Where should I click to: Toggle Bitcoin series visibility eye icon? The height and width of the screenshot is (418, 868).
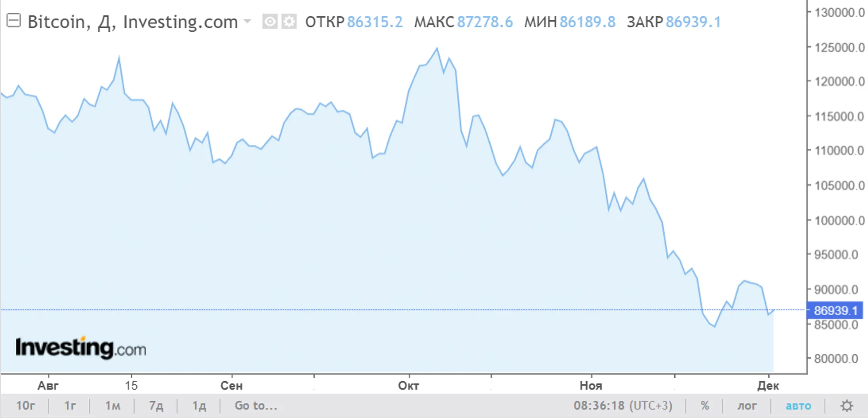pos(270,22)
